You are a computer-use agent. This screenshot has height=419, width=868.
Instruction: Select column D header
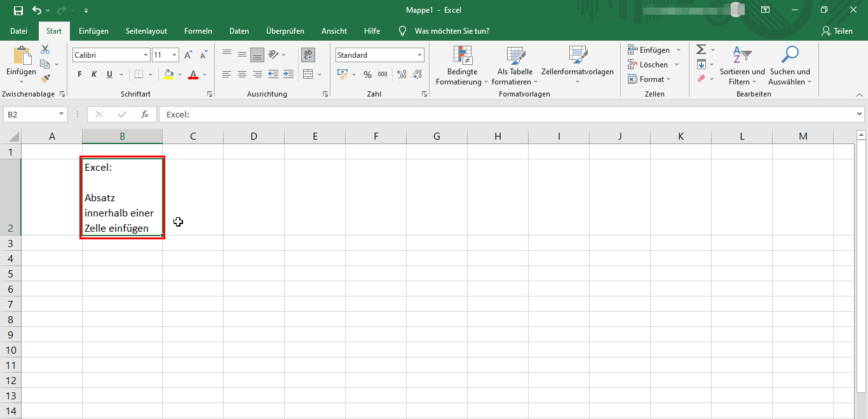coord(254,136)
